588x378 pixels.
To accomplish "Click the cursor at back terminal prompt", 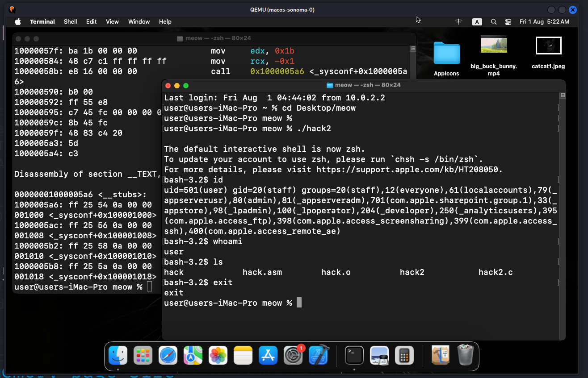I will pos(149,287).
